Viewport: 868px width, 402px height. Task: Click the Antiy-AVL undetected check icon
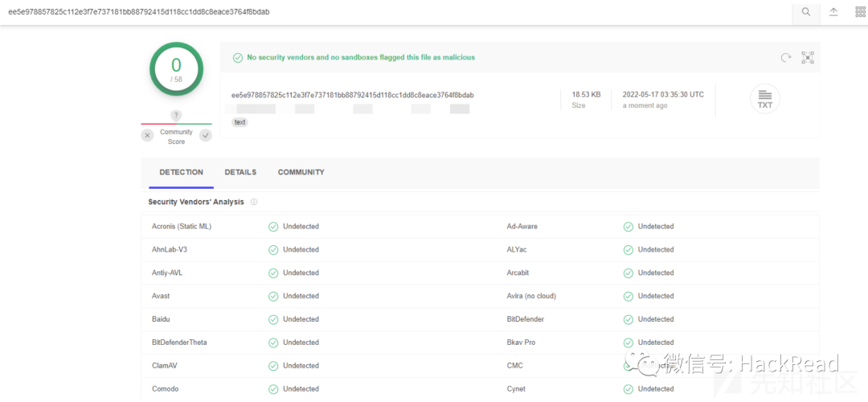click(273, 273)
